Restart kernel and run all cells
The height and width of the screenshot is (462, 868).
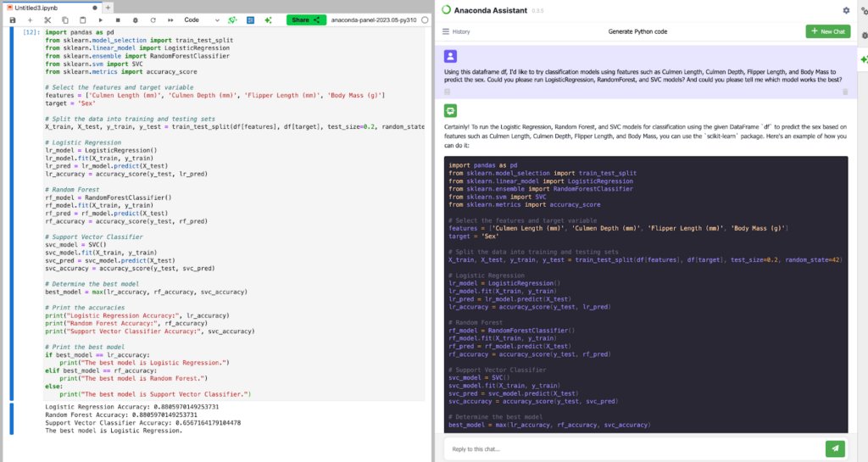point(170,20)
